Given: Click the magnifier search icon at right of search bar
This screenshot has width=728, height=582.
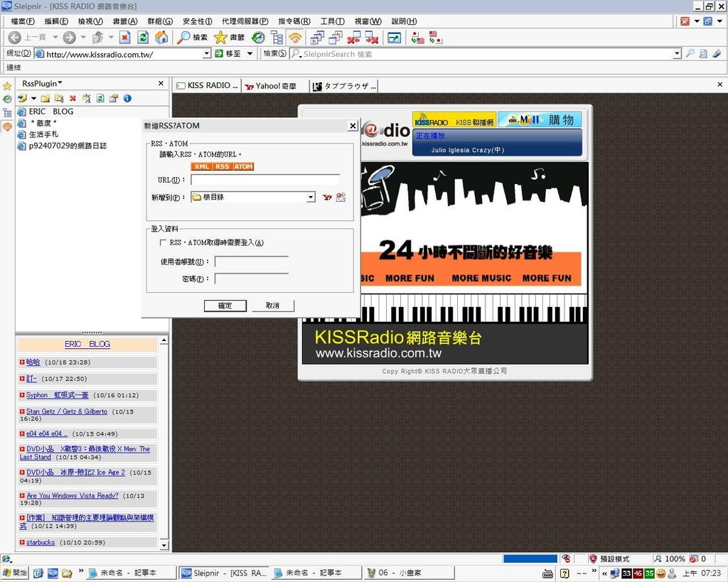Looking at the screenshot, I should pyautogui.click(x=690, y=54).
